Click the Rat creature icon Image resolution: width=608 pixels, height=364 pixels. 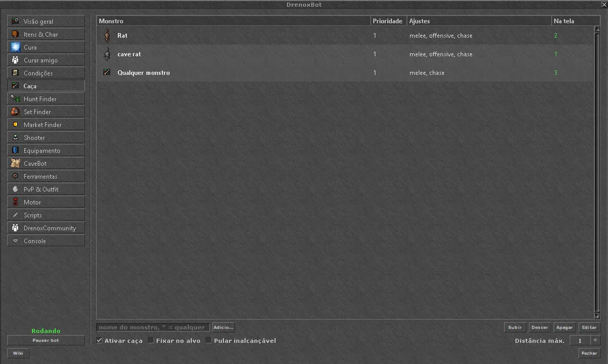[x=107, y=35]
